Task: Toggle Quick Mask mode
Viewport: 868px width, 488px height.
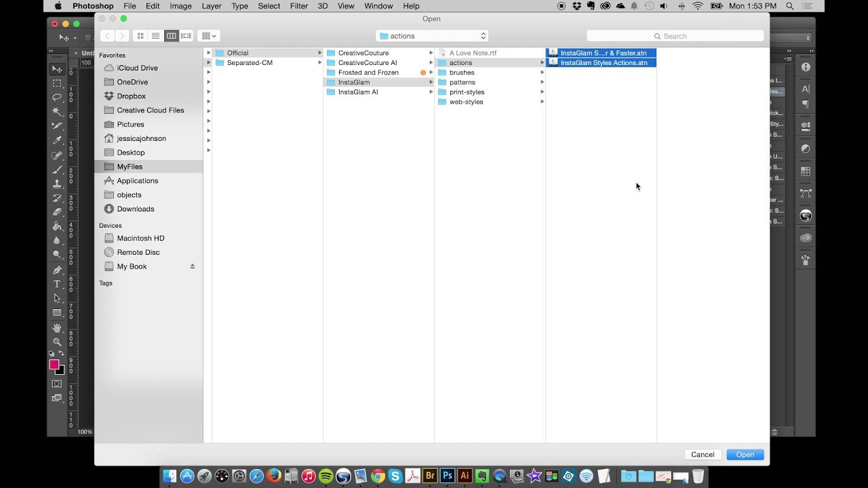Action: [x=57, y=384]
